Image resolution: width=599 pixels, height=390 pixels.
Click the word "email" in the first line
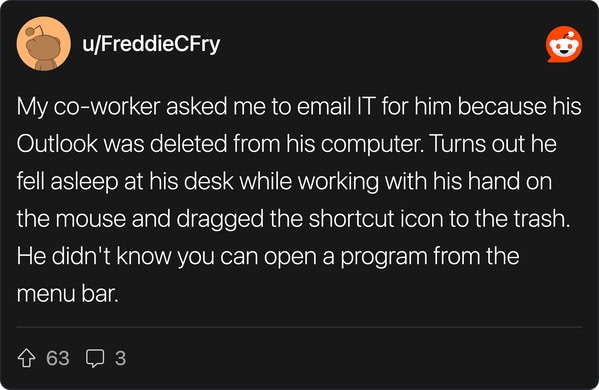[x=324, y=107]
